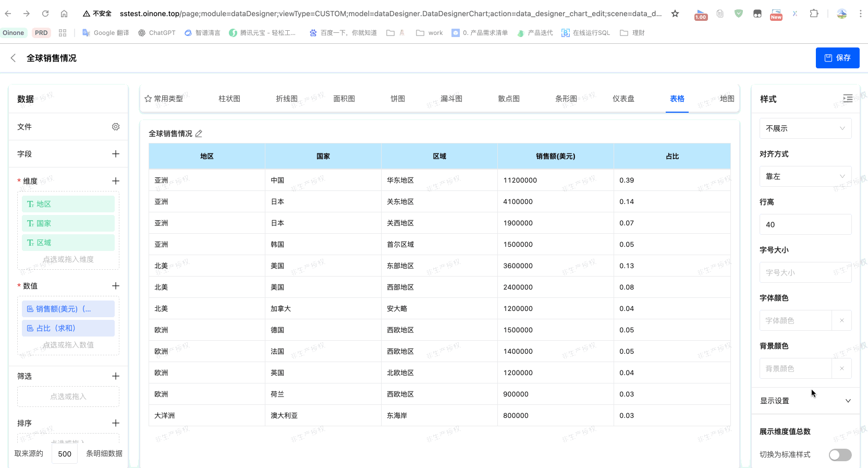Add a dimension with 维度 plus icon
The height and width of the screenshot is (468, 868).
pos(116,181)
